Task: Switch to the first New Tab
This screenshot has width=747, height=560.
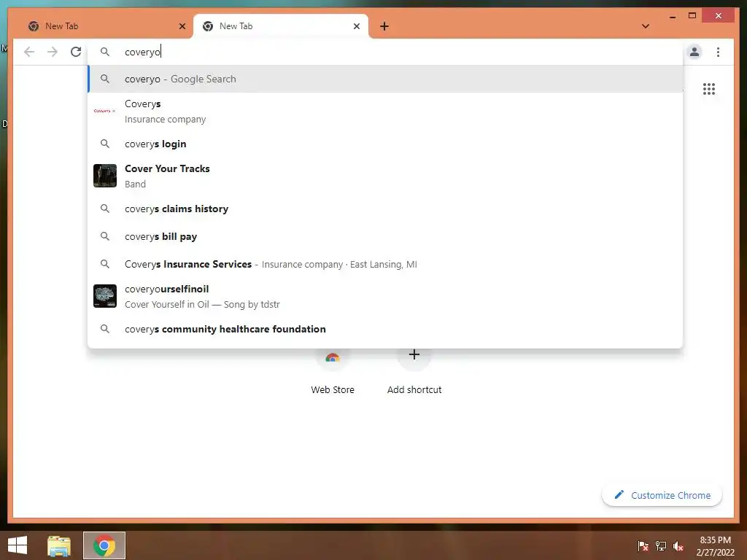Action: click(105, 26)
